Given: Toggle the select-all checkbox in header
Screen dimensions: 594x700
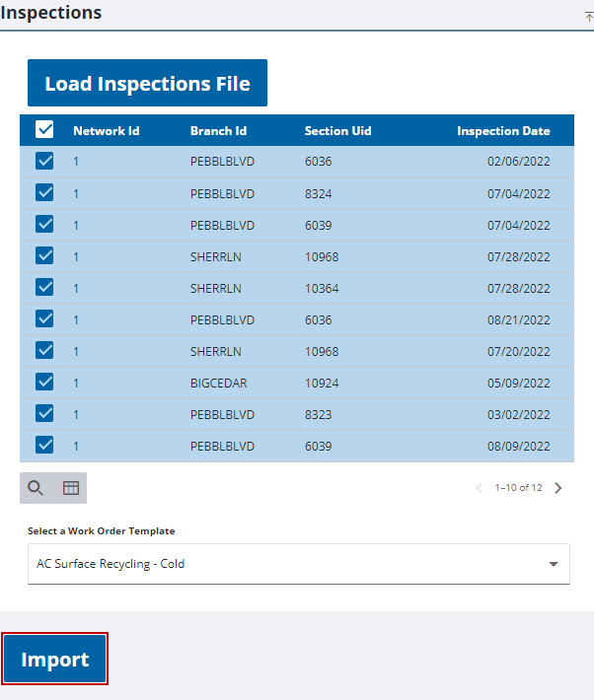Looking at the screenshot, I should pyautogui.click(x=44, y=130).
